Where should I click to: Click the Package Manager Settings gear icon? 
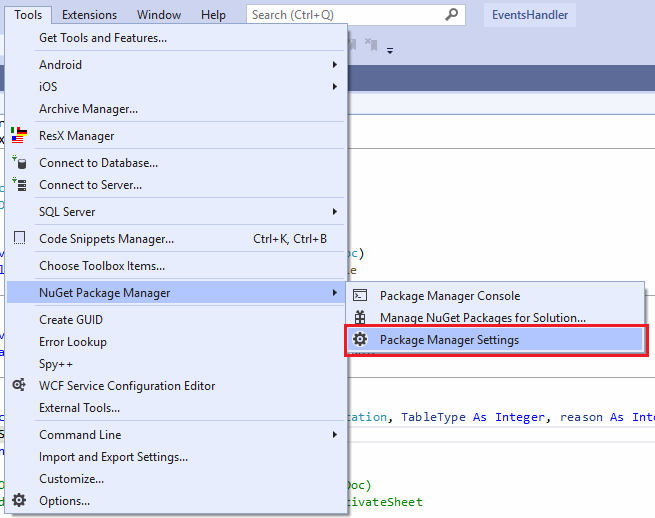(x=360, y=339)
